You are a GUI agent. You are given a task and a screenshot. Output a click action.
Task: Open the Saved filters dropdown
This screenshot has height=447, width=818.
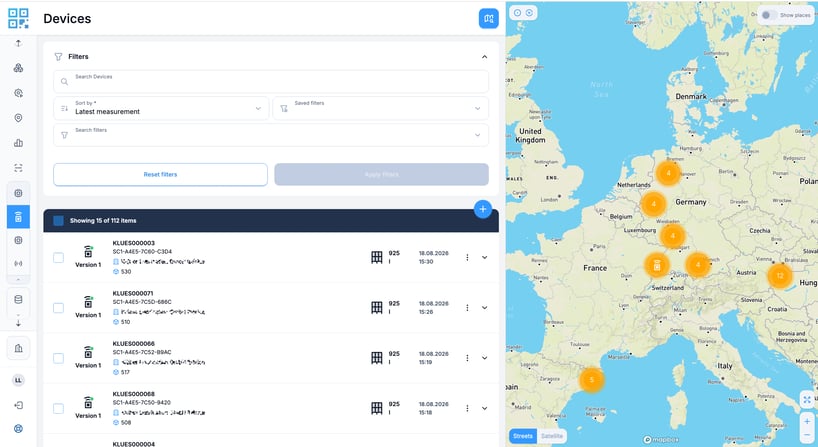pos(381,108)
